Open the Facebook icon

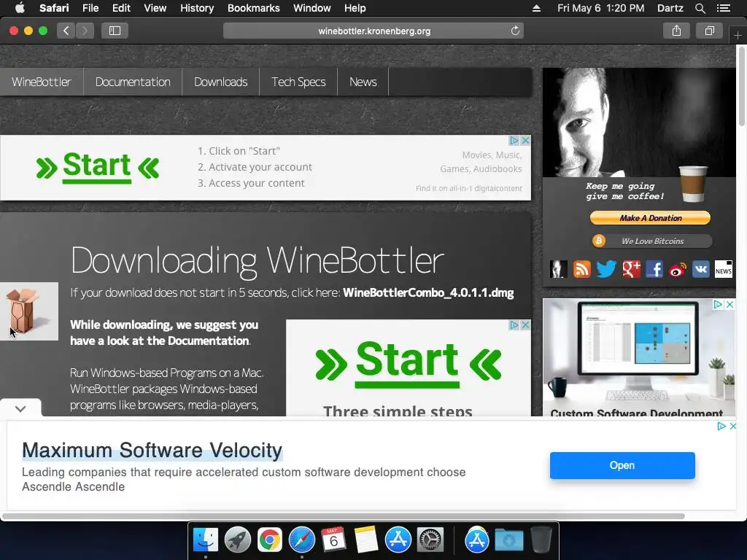click(654, 270)
